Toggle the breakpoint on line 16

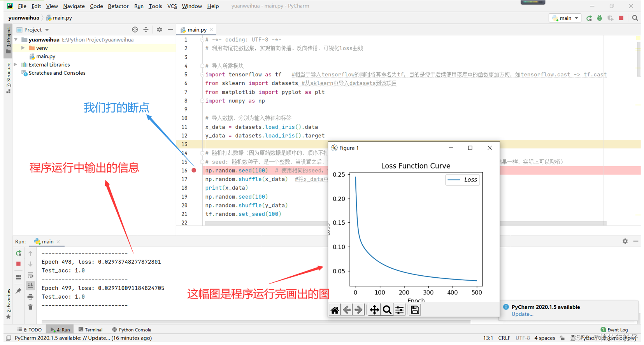pyautogui.click(x=194, y=171)
